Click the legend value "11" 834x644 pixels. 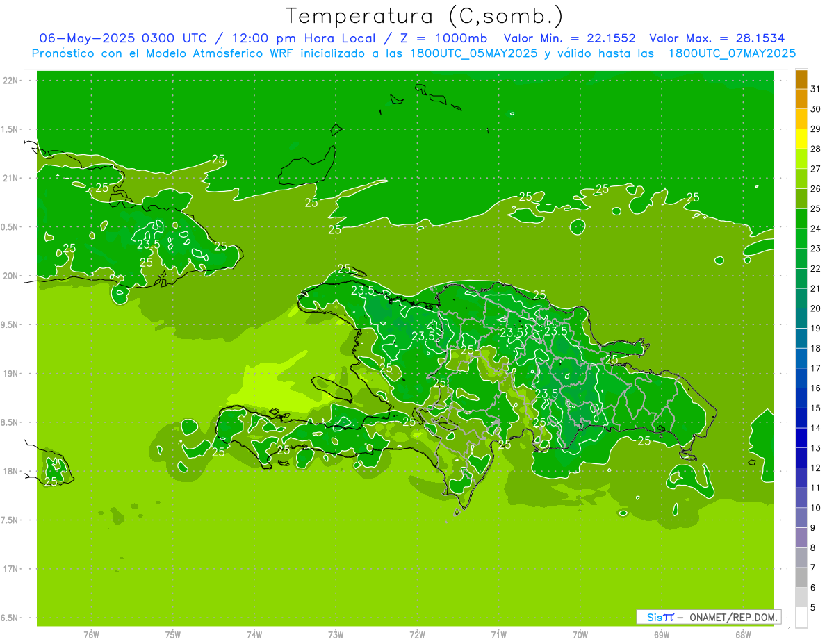click(x=816, y=488)
